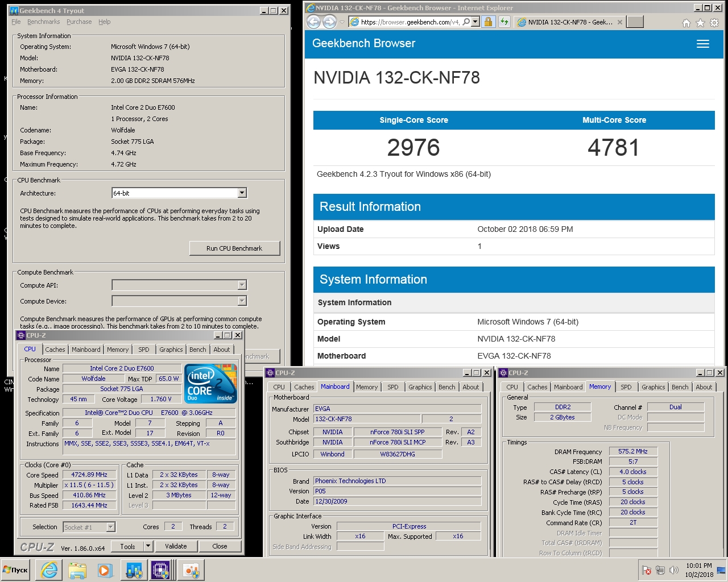Image resolution: width=728 pixels, height=582 pixels.
Task: Click the Multi-Core Score 4781
Action: tap(614, 148)
